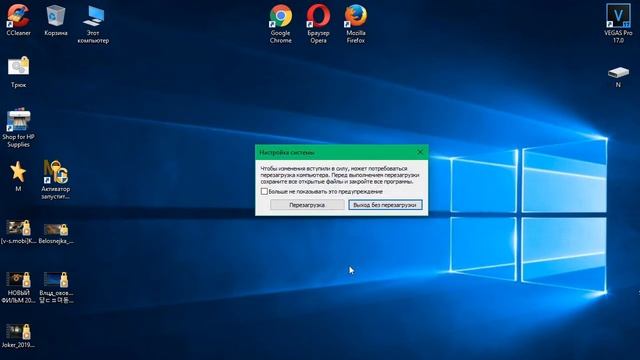Open the Shop for HP Supplies shortcut
640x360 pixels.
pyautogui.click(x=18, y=127)
